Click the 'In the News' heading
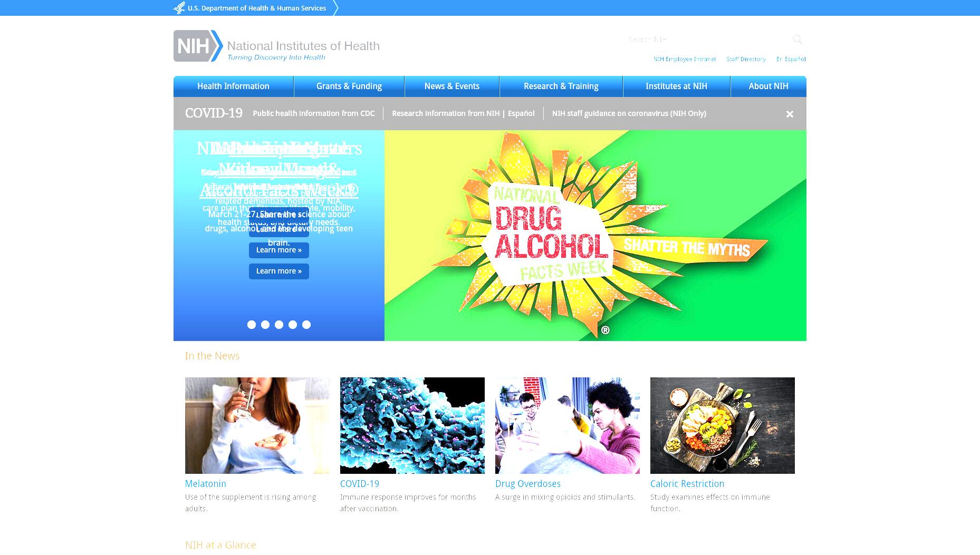Viewport: 980px width, 555px height. tap(212, 356)
